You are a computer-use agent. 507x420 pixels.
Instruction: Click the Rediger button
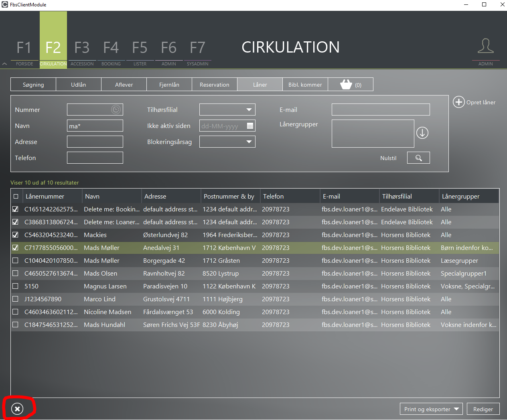point(483,409)
